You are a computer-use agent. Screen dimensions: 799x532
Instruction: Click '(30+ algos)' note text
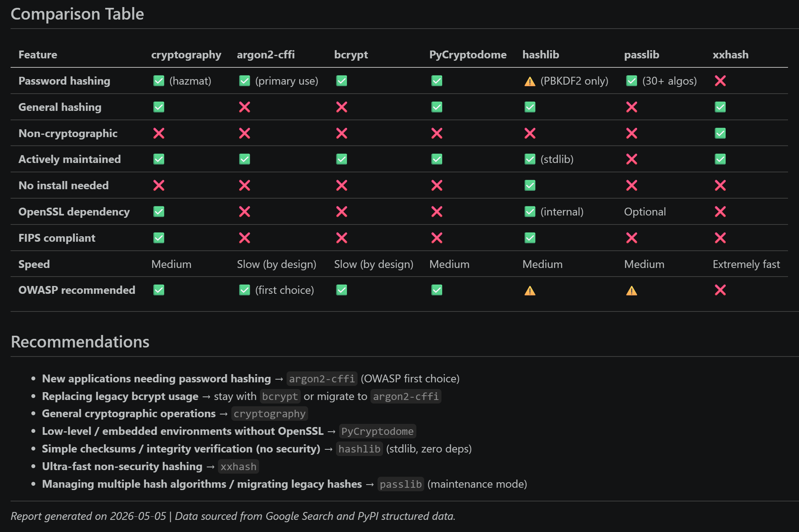click(x=670, y=81)
